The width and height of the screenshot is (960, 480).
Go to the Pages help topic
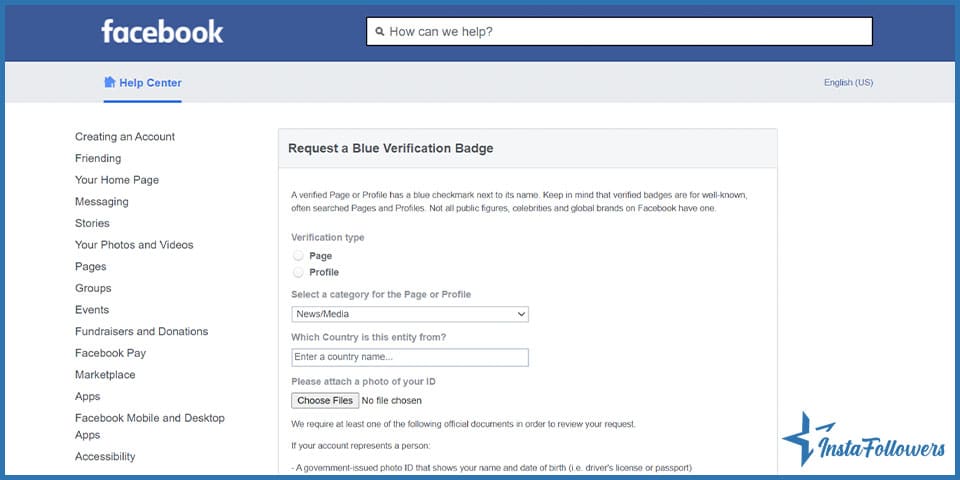[91, 267]
